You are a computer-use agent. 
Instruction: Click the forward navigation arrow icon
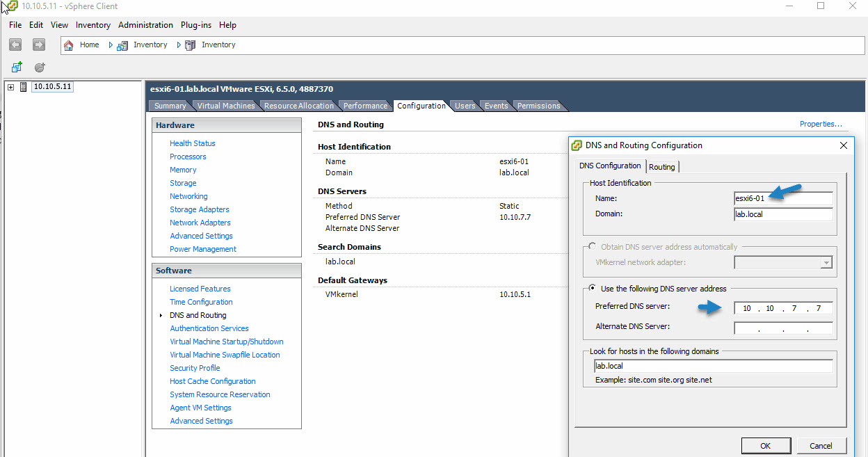39,45
